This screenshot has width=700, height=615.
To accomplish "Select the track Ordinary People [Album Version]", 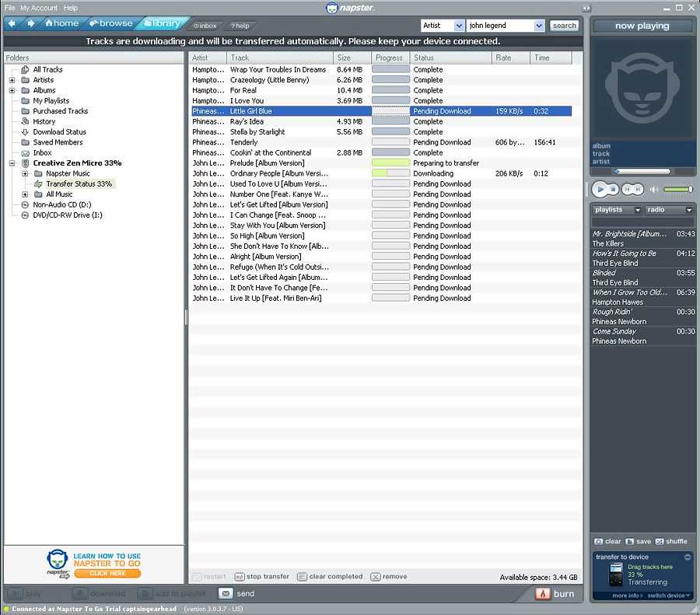I will 279,173.
